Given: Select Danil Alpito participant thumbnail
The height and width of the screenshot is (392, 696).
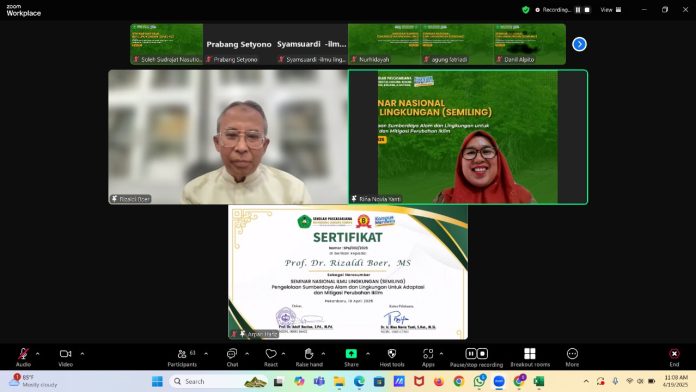Looking at the screenshot, I should point(530,44).
